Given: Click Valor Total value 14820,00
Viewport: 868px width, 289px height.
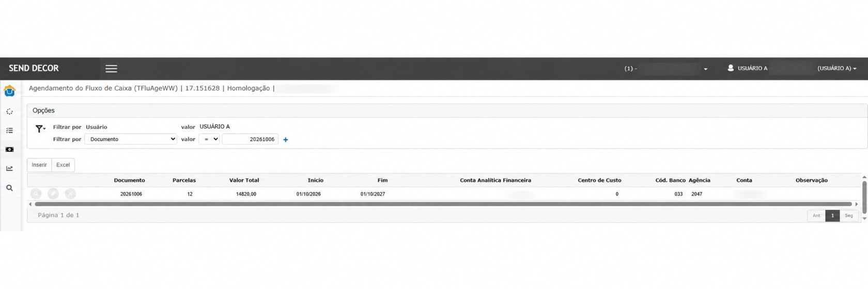Looking at the screenshot, I should 246,194.
